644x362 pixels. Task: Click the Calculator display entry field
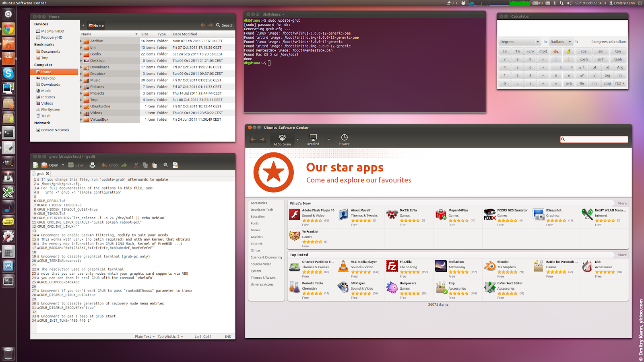tap(562, 28)
